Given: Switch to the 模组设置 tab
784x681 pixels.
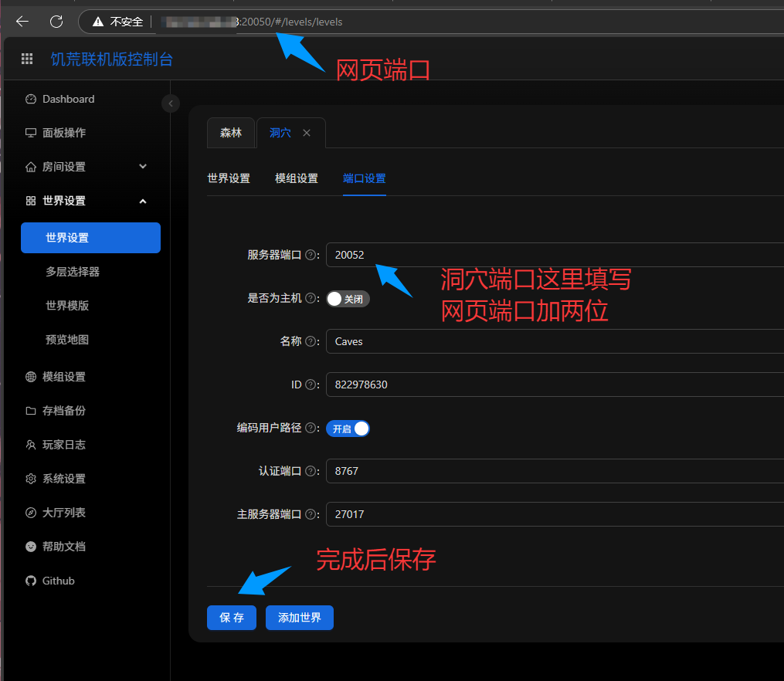Looking at the screenshot, I should pyautogui.click(x=297, y=178).
